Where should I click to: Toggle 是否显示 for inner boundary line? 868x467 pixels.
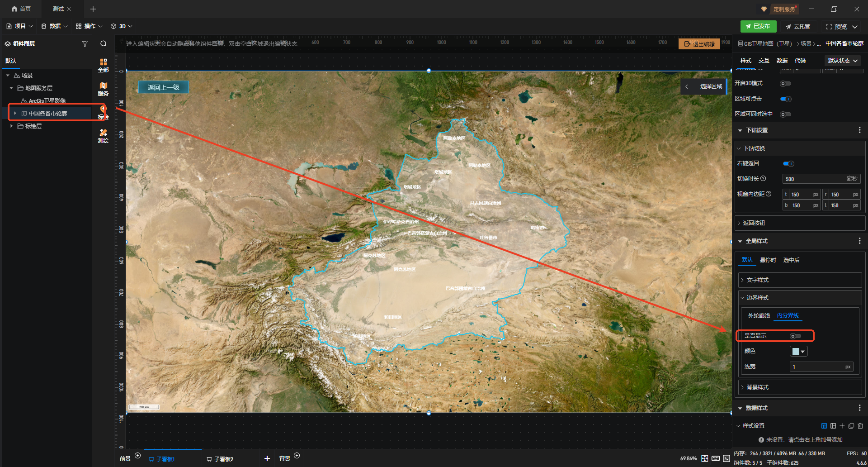click(x=795, y=336)
